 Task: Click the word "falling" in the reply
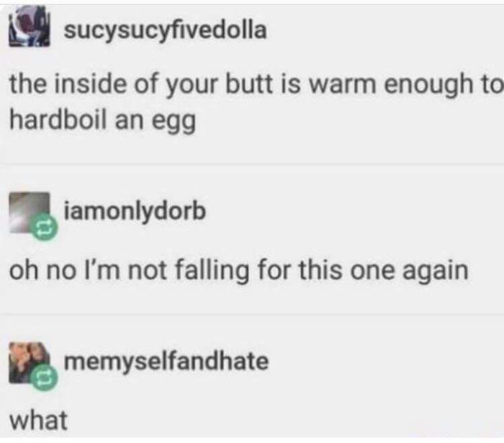pos(212,271)
